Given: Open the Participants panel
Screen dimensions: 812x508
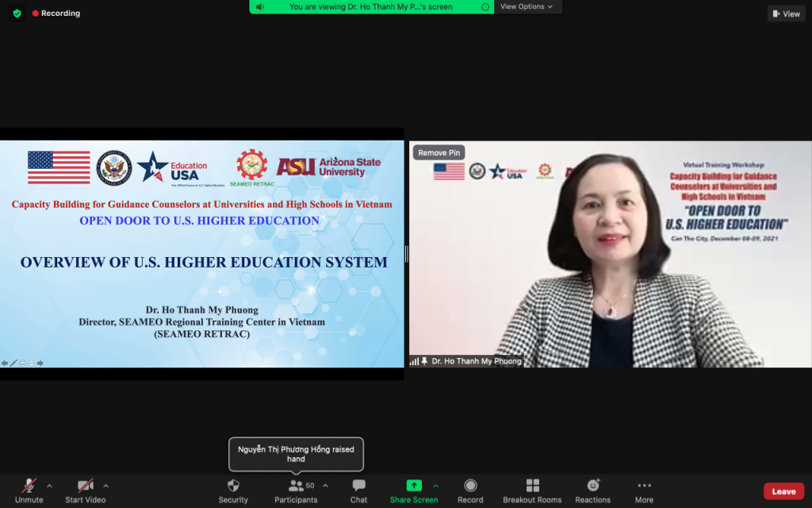Looking at the screenshot, I should 296,486.
